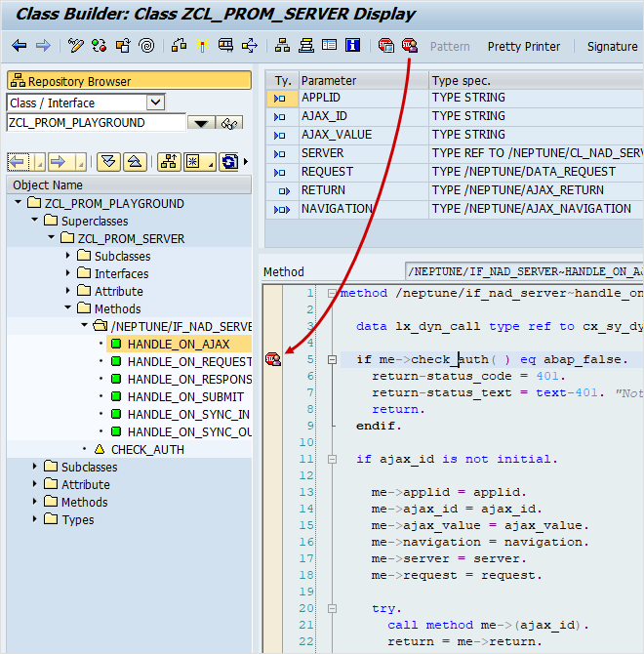Open the object name history dropdown arrow

click(x=200, y=123)
